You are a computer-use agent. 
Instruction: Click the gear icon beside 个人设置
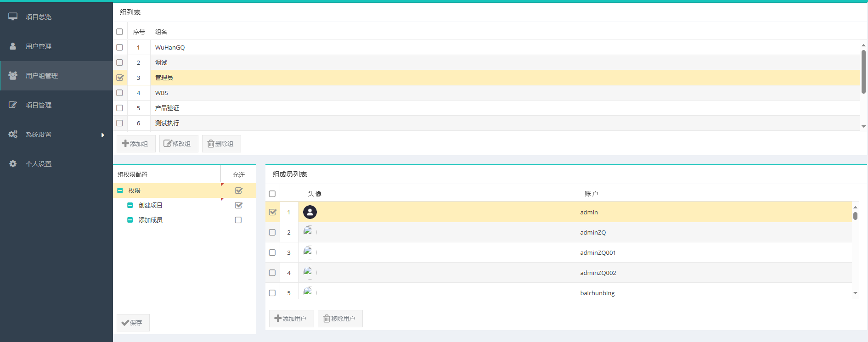13,163
